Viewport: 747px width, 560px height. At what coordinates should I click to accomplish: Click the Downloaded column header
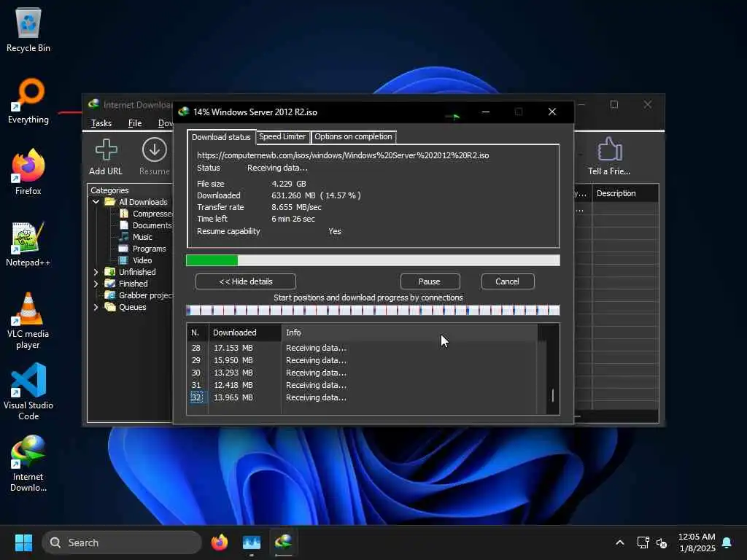click(x=245, y=332)
